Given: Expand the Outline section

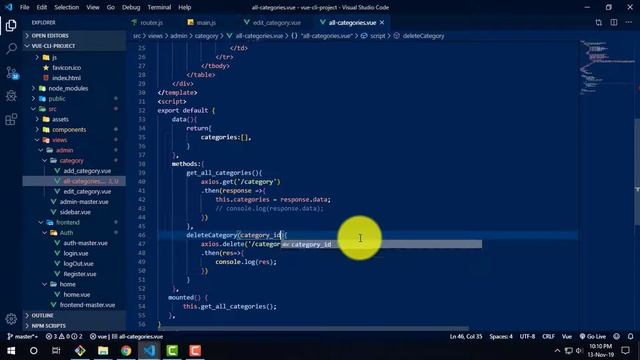Looking at the screenshot, I should (74, 315).
